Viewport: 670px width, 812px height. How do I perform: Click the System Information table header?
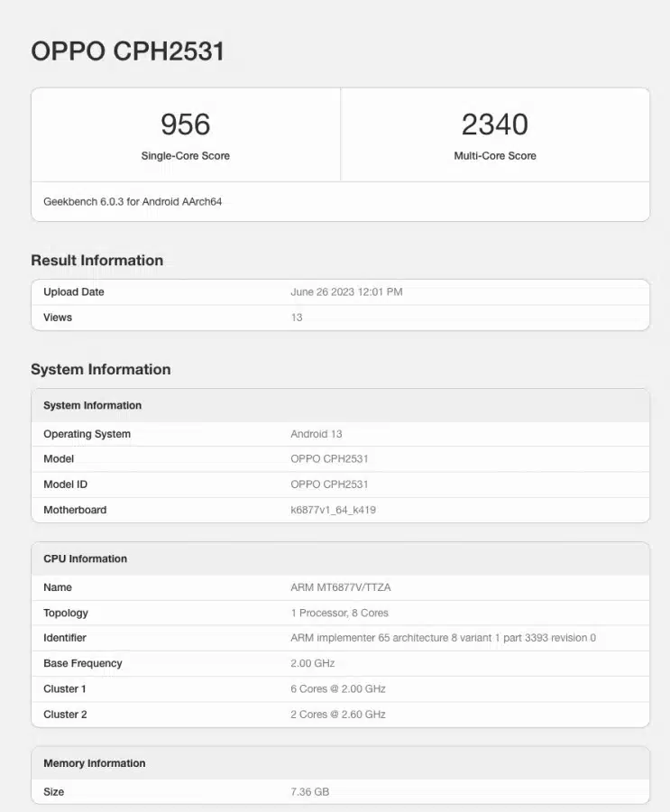click(92, 406)
